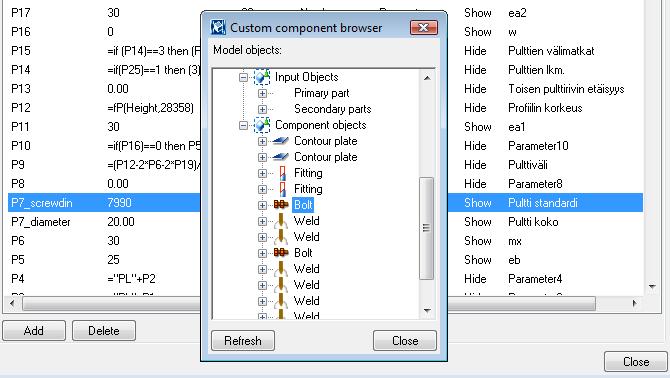Expand the Secondary parts node
This screenshot has width=670, height=378.
262,109
